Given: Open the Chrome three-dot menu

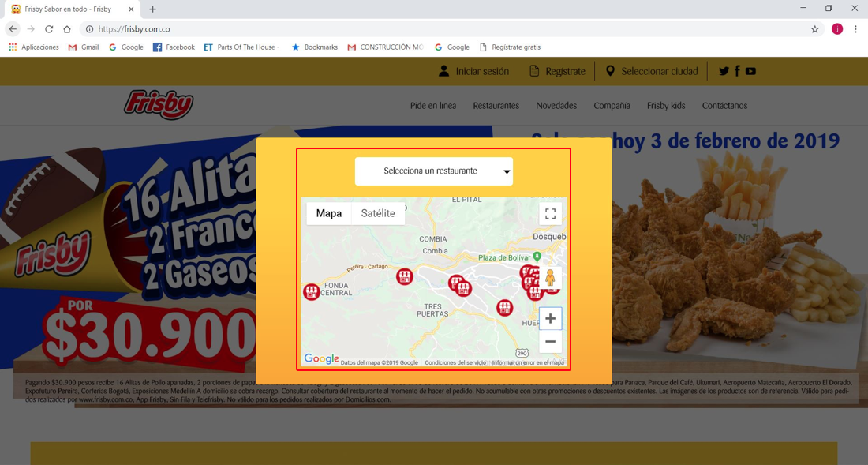Looking at the screenshot, I should pyautogui.click(x=855, y=29).
